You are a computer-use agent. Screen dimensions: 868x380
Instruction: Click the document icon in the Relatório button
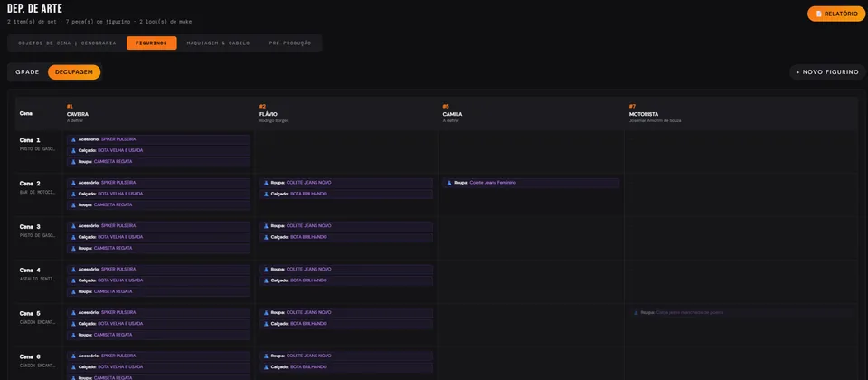819,14
